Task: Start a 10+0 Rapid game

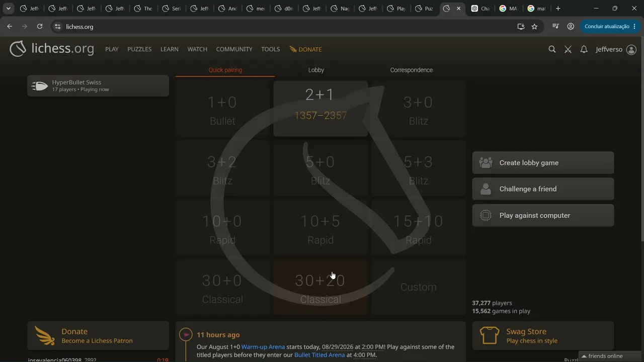Action: [222, 227]
